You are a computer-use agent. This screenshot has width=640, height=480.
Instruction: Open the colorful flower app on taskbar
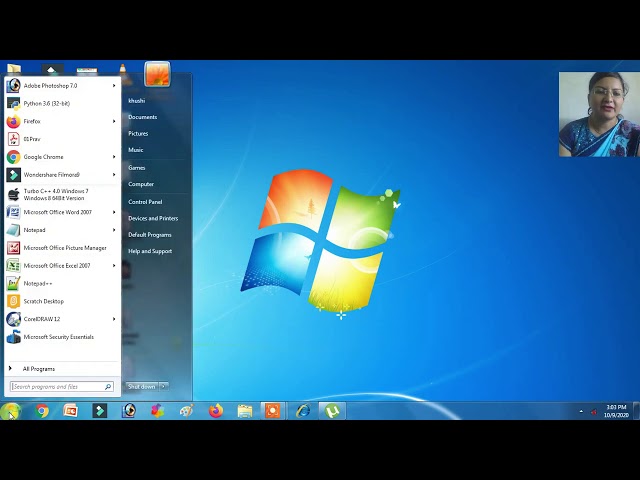point(158,411)
